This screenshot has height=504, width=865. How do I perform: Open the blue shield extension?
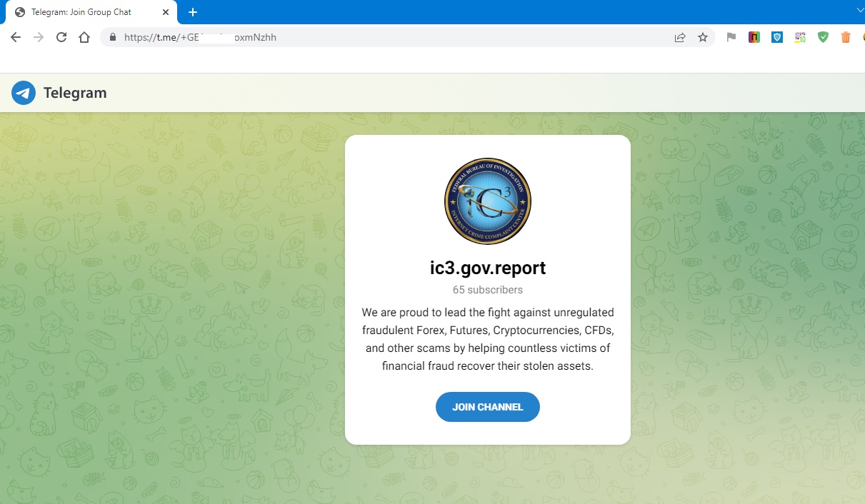click(777, 38)
